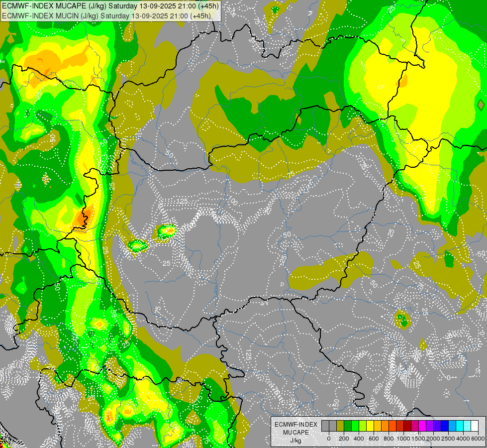Click the dark red legend swatch
The height and width of the screenshot is (448, 487).
pyautogui.click(x=407, y=426)
